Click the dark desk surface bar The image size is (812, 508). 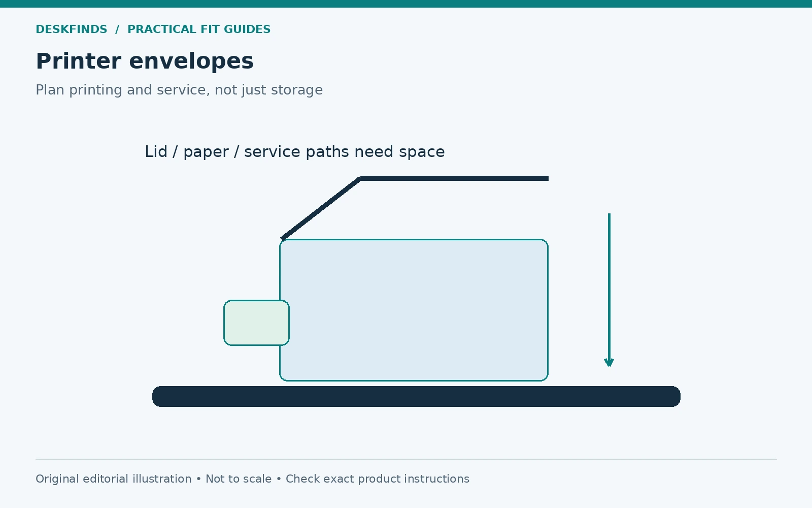pos(416,396)
